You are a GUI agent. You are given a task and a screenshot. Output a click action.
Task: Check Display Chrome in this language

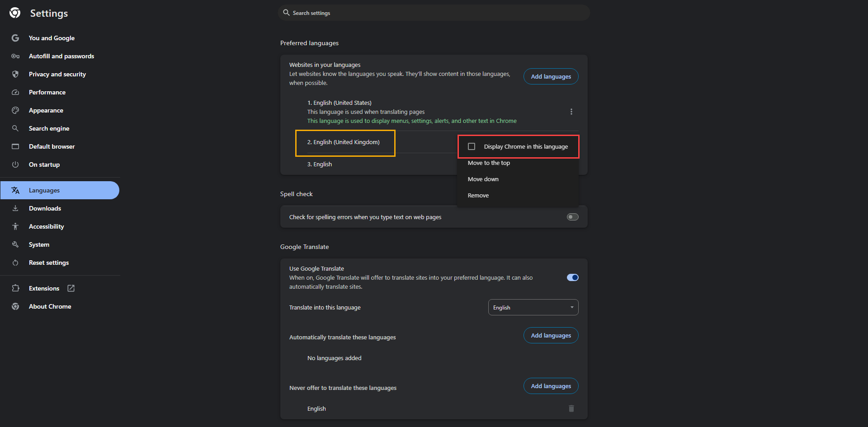[x=472, y=146]
